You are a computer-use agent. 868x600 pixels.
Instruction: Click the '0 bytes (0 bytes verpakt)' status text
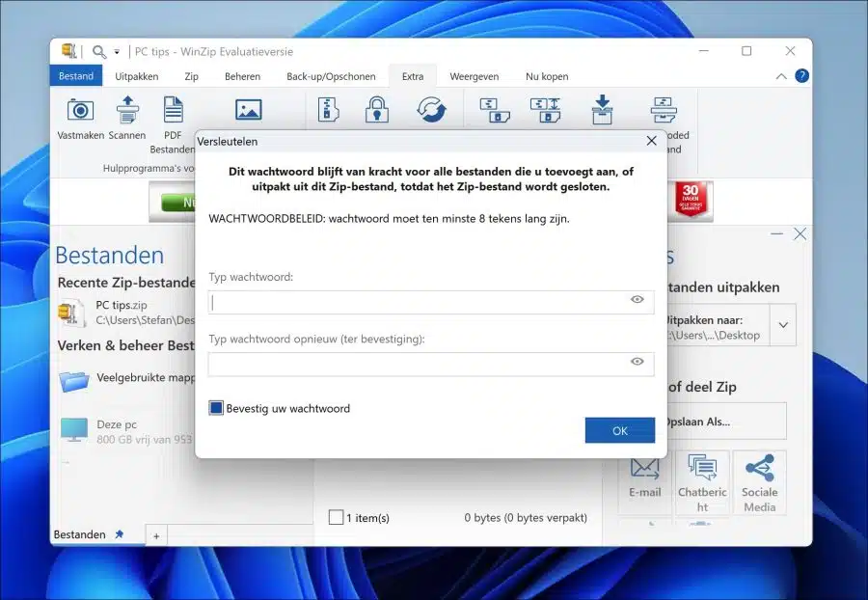click(x=526, y=518)
